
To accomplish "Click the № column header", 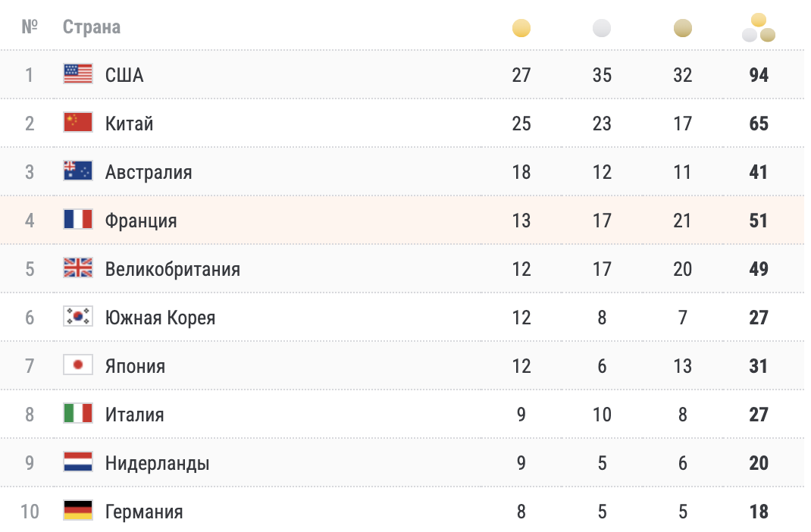I will (30, 27).
